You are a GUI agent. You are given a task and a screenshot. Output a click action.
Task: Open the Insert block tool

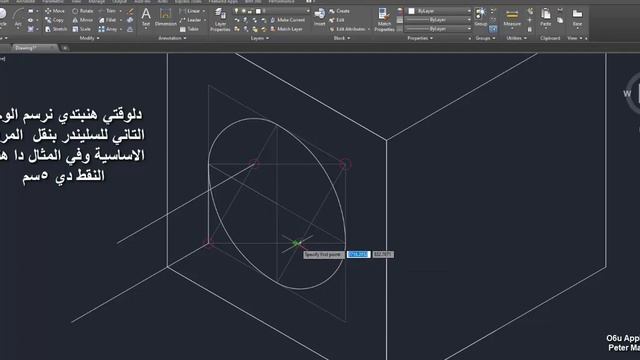click(x=320, y=17)
